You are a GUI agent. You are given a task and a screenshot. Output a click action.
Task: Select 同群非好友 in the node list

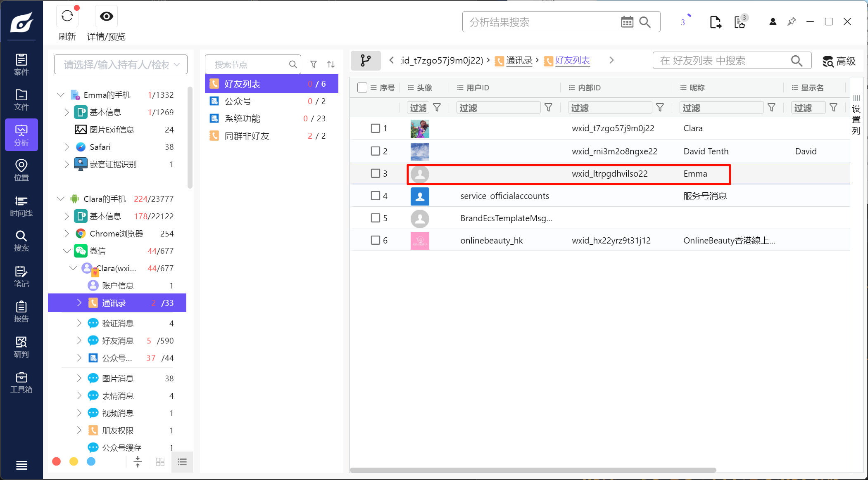click(247, 136)
